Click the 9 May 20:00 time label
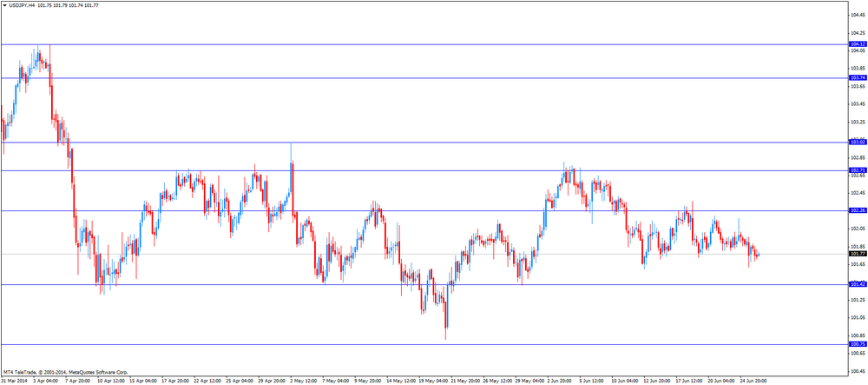The image size is (868, 385). (x=367, y=382)
